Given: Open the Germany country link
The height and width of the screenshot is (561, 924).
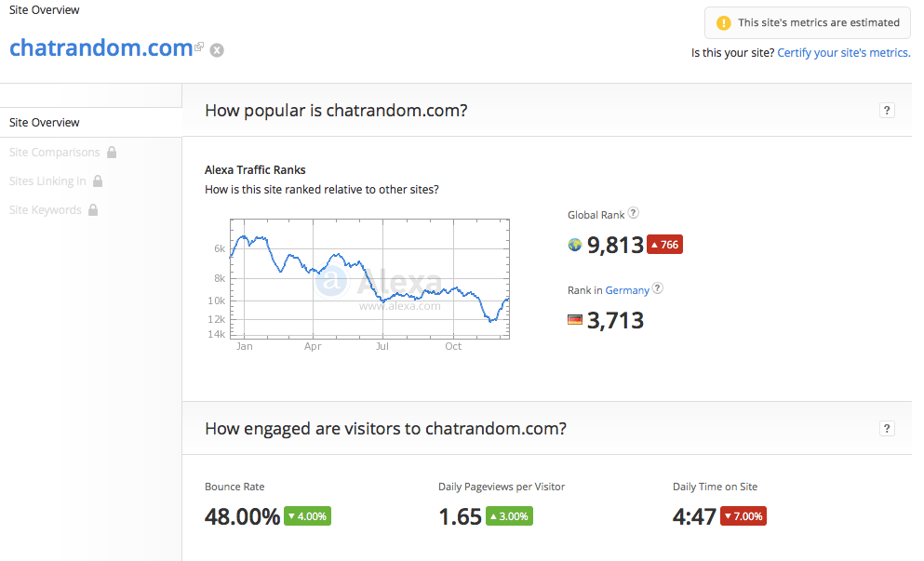Looking at the screenshot, I should point(627,290).
